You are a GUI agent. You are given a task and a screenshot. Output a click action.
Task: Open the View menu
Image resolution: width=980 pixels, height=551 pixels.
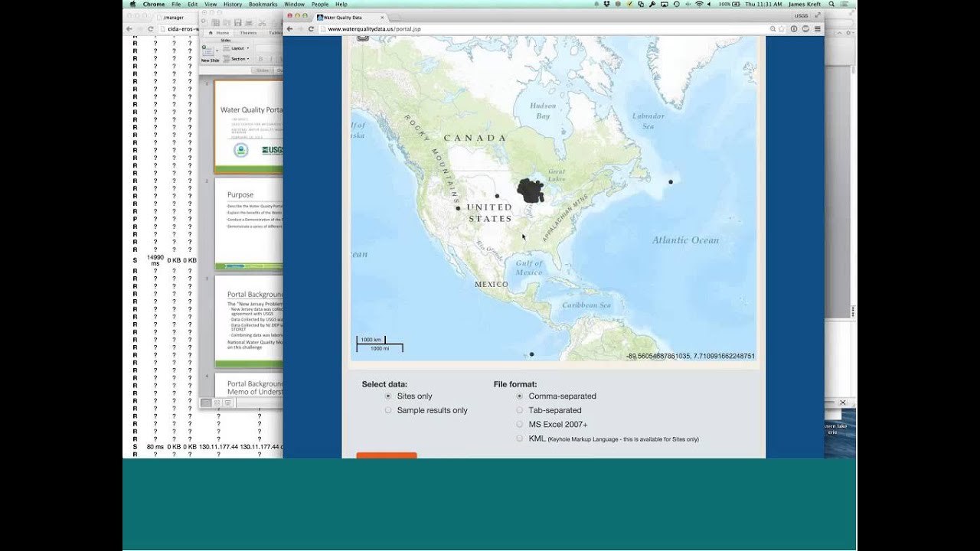click(211, 5)
